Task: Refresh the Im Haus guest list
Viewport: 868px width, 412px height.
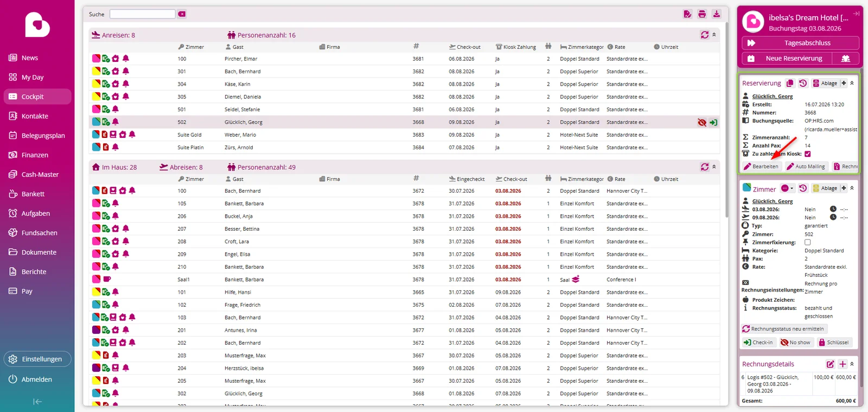Action: (705, 167)
